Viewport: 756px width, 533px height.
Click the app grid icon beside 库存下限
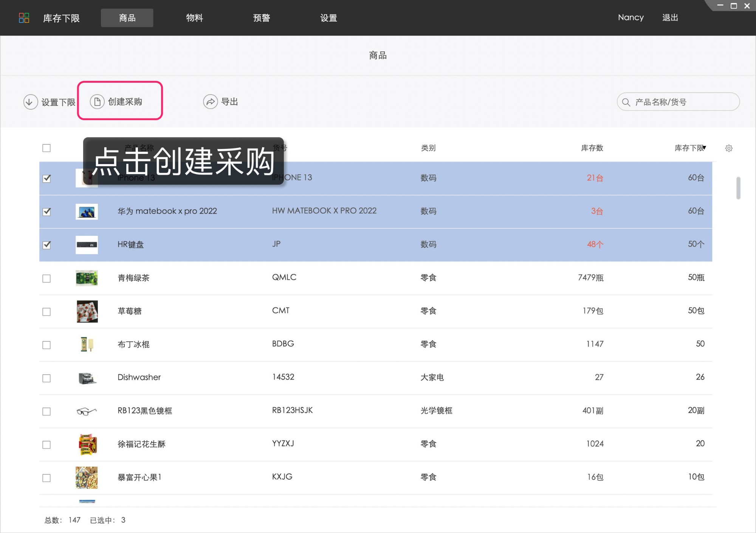pyautogui.click(x=24, y=18)
